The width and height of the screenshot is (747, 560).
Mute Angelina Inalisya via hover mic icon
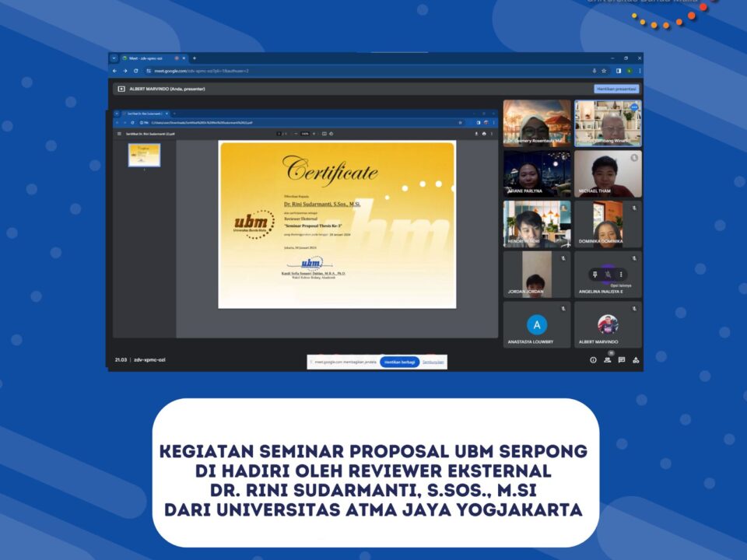click(x=608, y=275)
